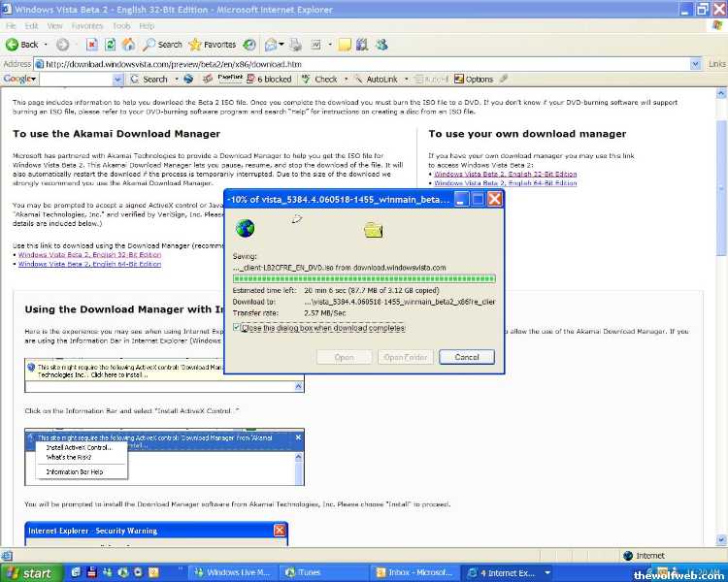The width and height of the screenshot is (728, 582).
Task: Click the History clock icon
Action: 249,45
